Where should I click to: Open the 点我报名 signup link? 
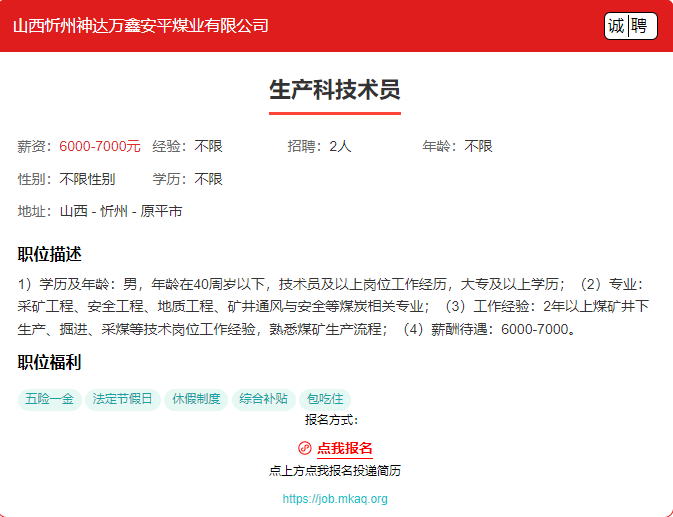click(x=345, y=448)
